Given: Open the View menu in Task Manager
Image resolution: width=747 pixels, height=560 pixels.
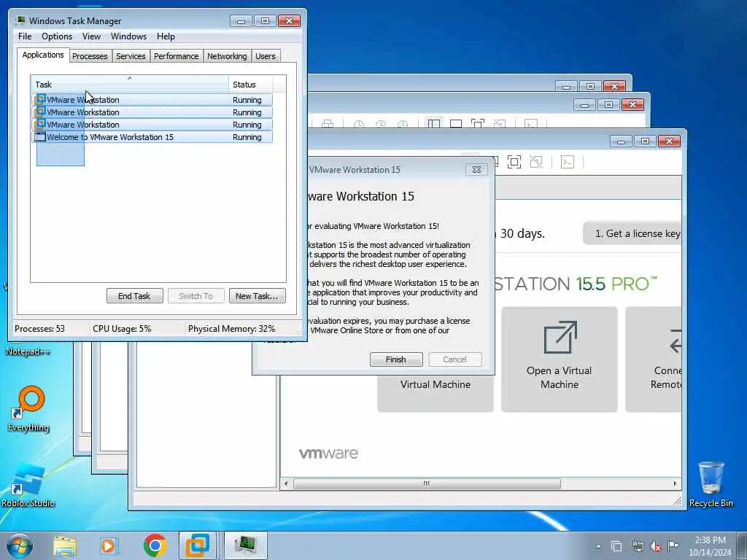Looking at the screenshot, I should coord(91,36).
